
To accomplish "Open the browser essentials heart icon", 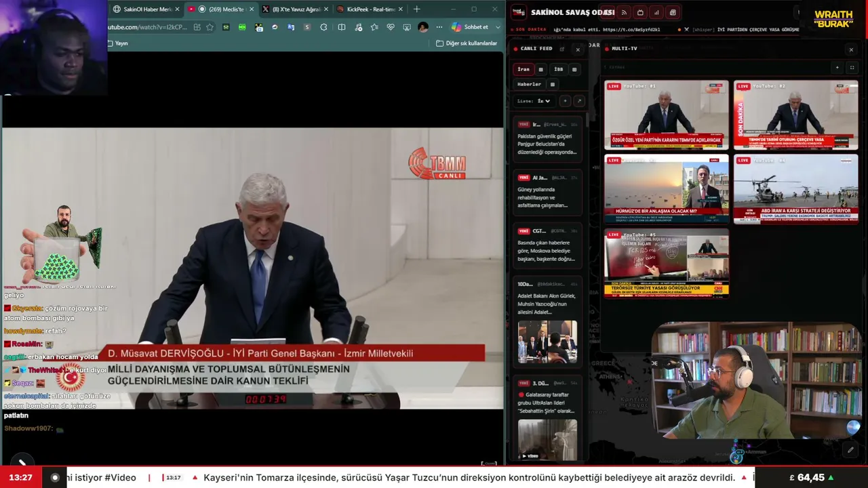I will click(x=391, y=27).
